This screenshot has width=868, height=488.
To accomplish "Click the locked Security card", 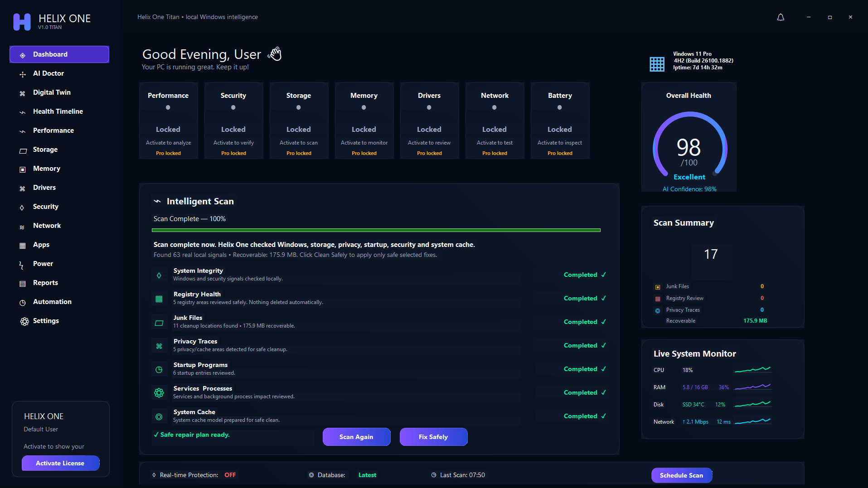I will [233, 121].
